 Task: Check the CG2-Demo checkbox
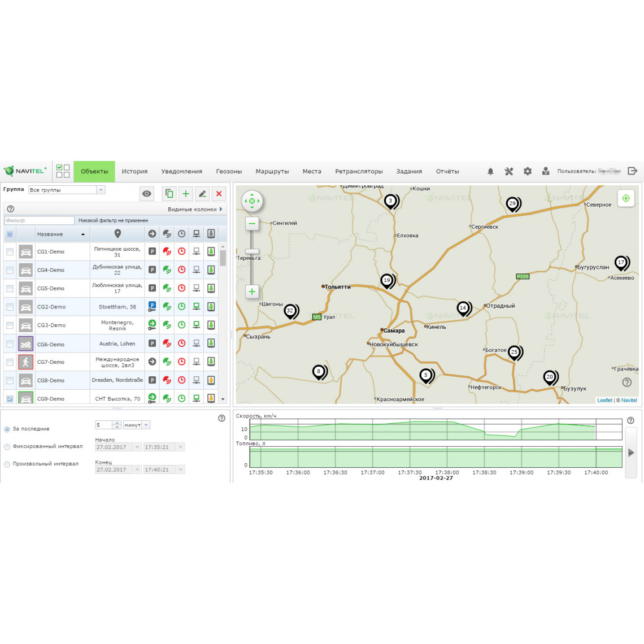pyautogui.click(x=10, y=307)
